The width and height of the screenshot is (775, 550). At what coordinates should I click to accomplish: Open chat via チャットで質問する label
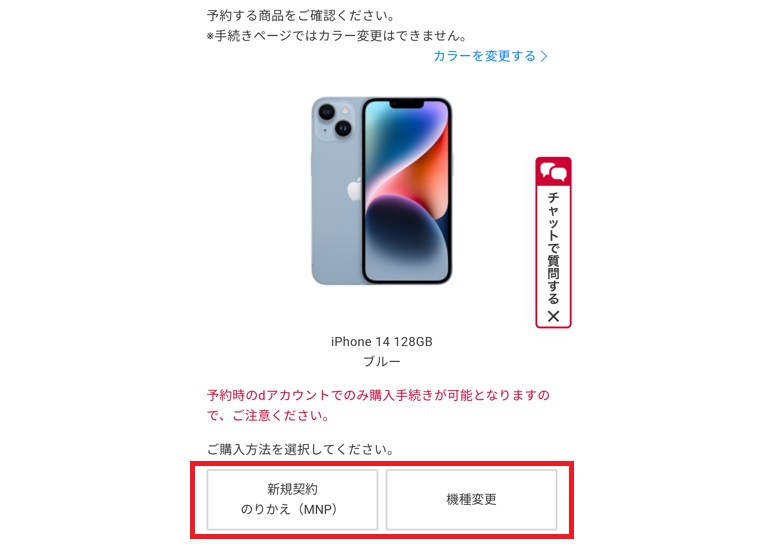pyautogui.click(x=553, y=248)
